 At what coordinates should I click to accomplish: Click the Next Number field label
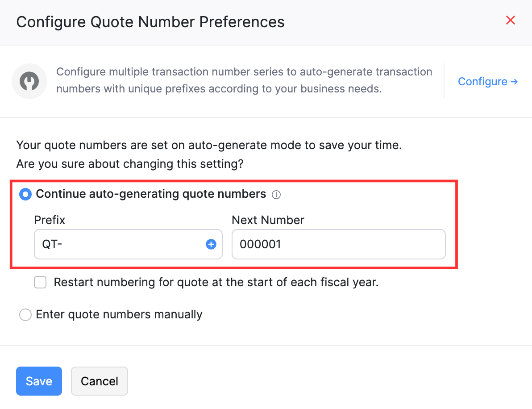(x=268, y=220)
